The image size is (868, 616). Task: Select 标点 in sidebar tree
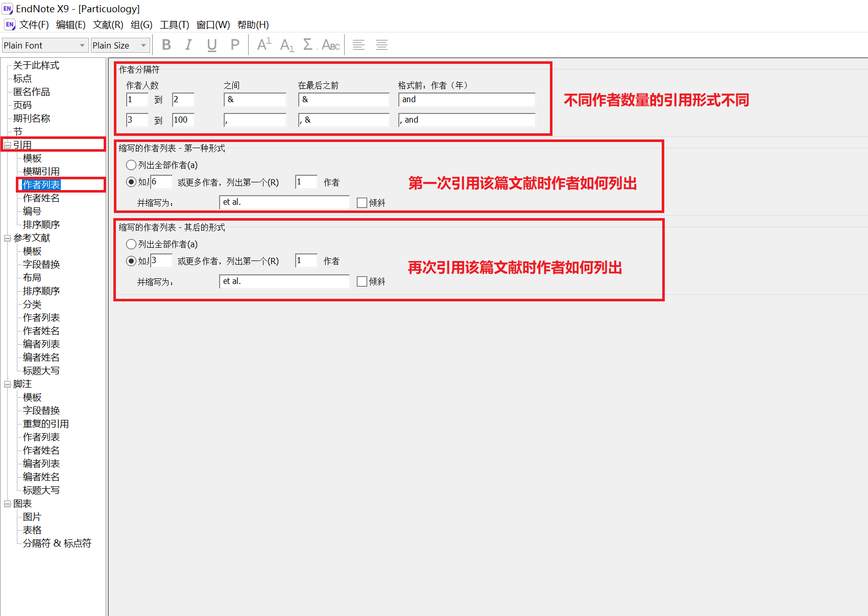point(22,79)
